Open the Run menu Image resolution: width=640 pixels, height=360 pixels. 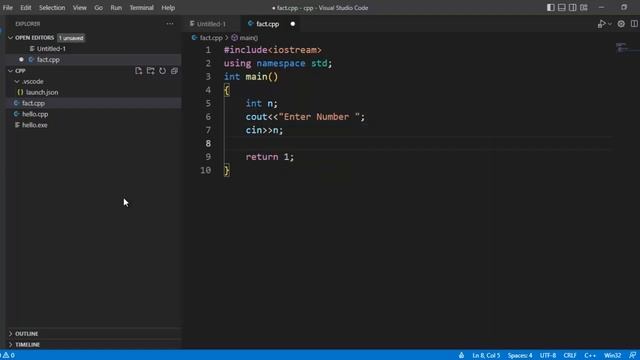pyautogui.click(x=116, y=7)
